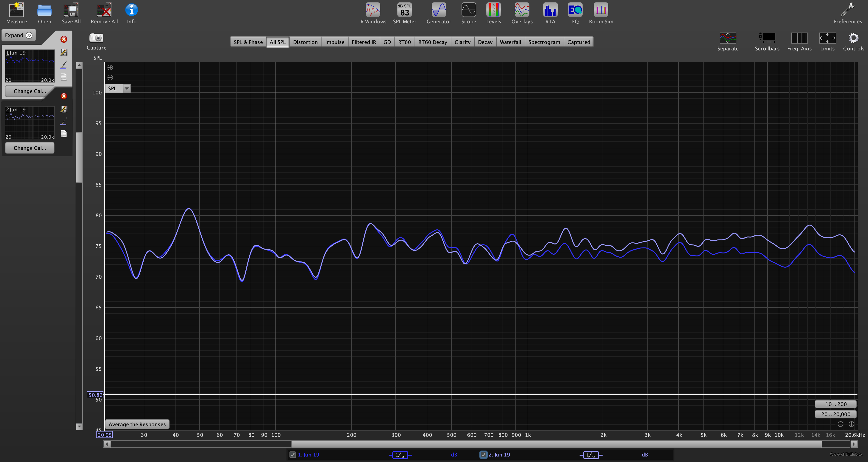Expand the measurements panel
This screenshot has width=868, height=462.
(x=19, y=35)
